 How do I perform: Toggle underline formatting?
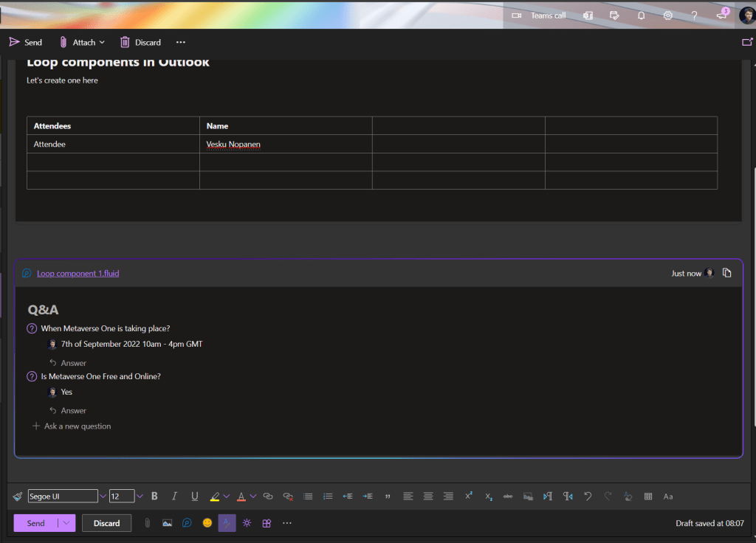[195, 497]
